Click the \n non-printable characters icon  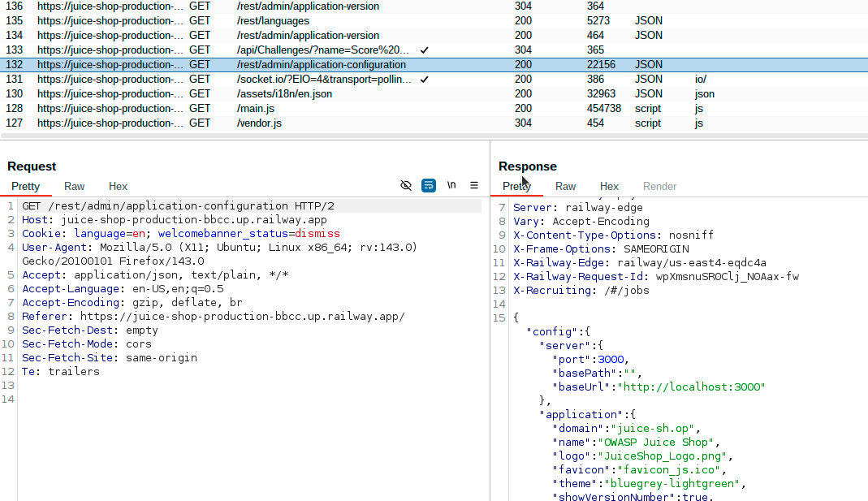coord(451,185)
